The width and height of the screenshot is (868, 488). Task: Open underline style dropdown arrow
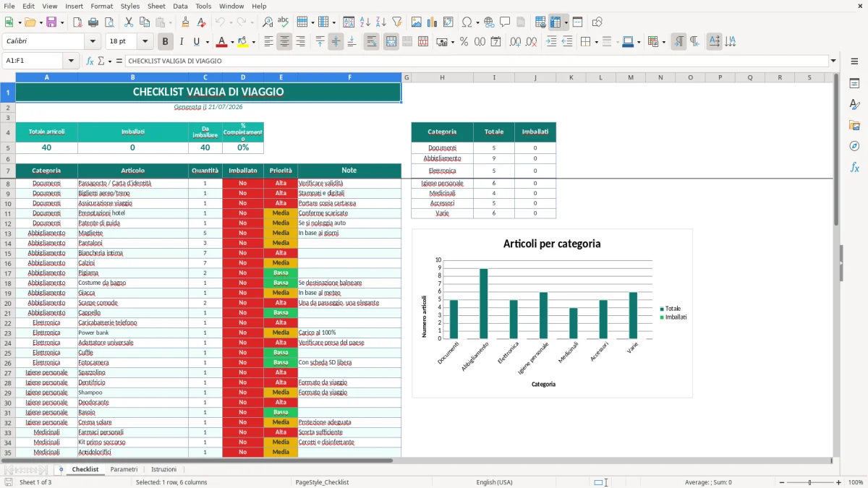(x=207, y=42)
